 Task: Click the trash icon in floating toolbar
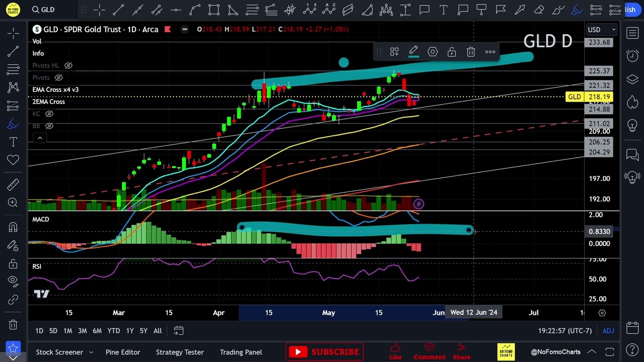tap(471, 52)
